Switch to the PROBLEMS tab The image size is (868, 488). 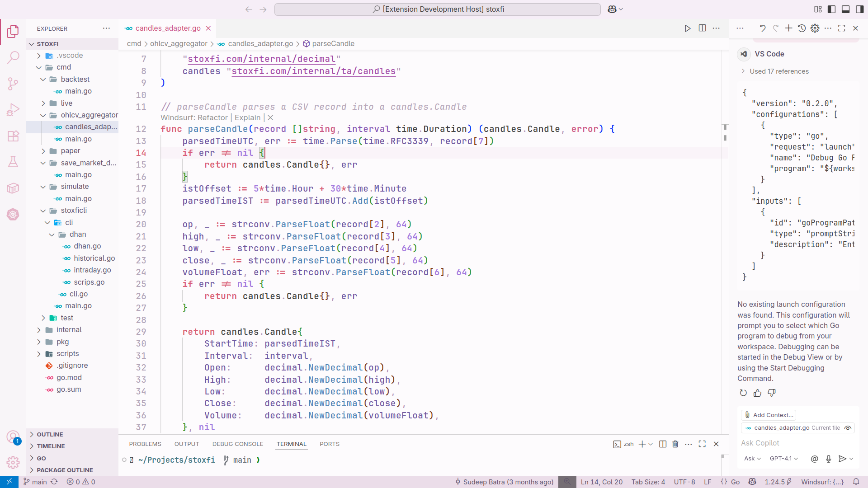click(x=145, y=444)
